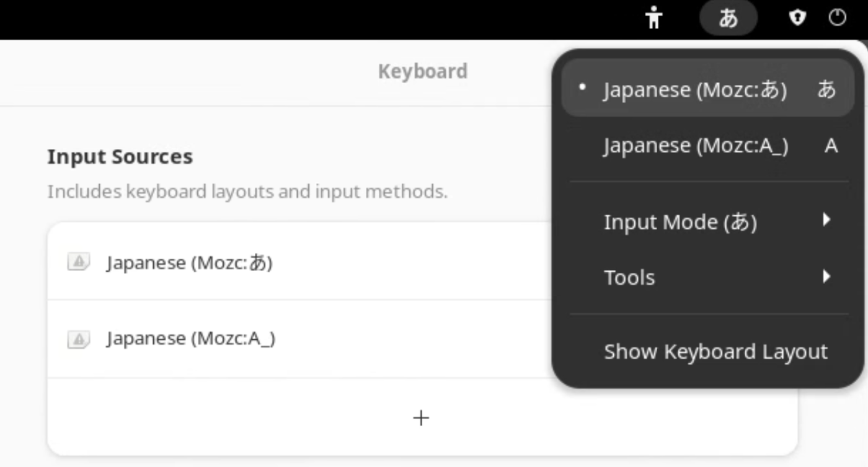This screenshot has width=868, height=467.
Task: Open the power menu icon
Action: click(837, 18)
